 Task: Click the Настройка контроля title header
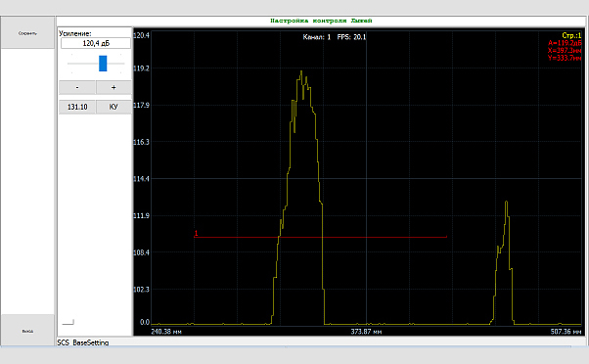(321, 21)
